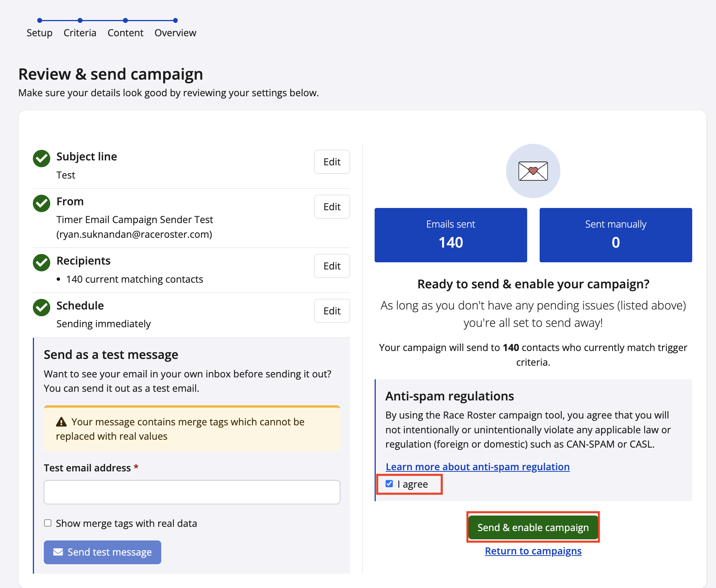Edit the From sender details
The height and width of the screenshot is (588, 716).
point(332,207)
